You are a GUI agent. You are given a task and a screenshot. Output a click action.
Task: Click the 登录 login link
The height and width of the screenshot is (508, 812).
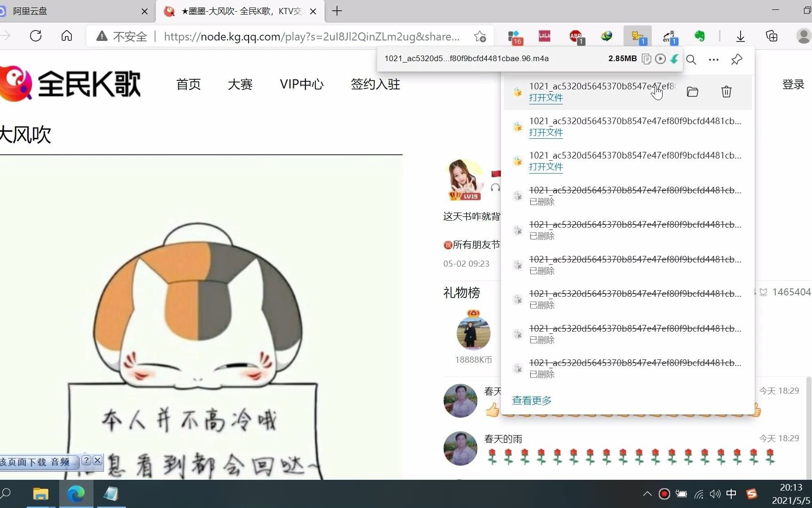click(793, 84)
